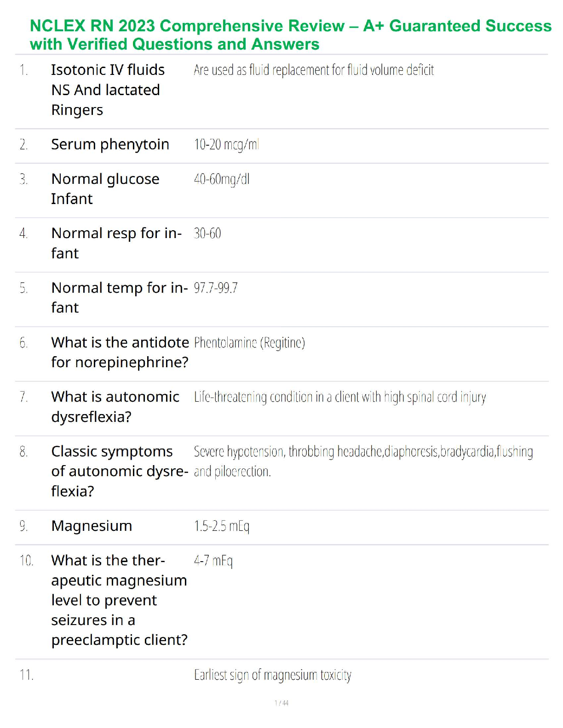Click the 'Isotonic IV fluids' term
The image size is (563, 728).
[108, 70]
